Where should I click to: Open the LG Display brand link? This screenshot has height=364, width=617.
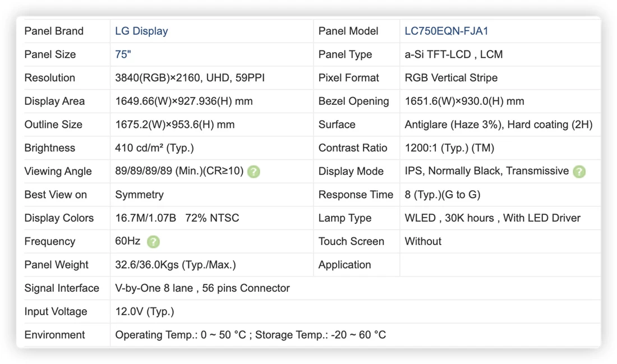click(141, 31)
